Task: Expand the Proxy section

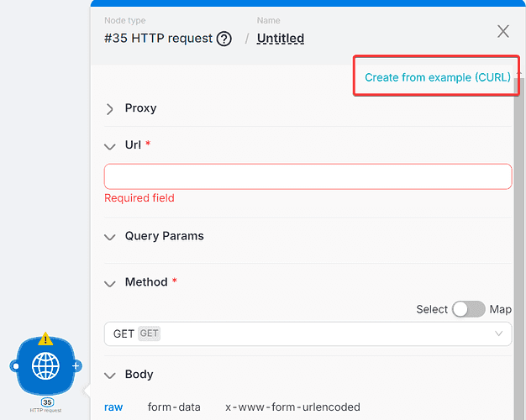Action: coord(110,108)
